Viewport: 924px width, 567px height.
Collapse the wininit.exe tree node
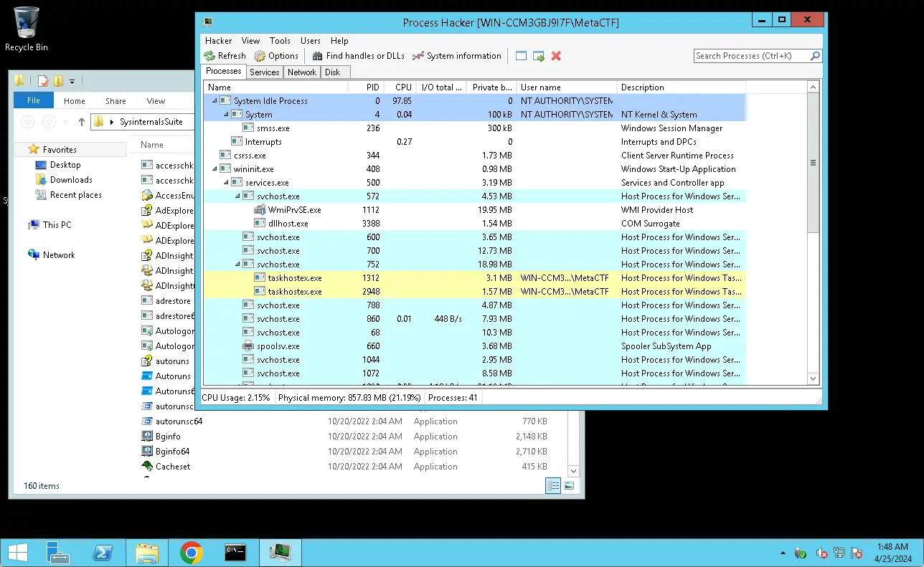point(214,169)
